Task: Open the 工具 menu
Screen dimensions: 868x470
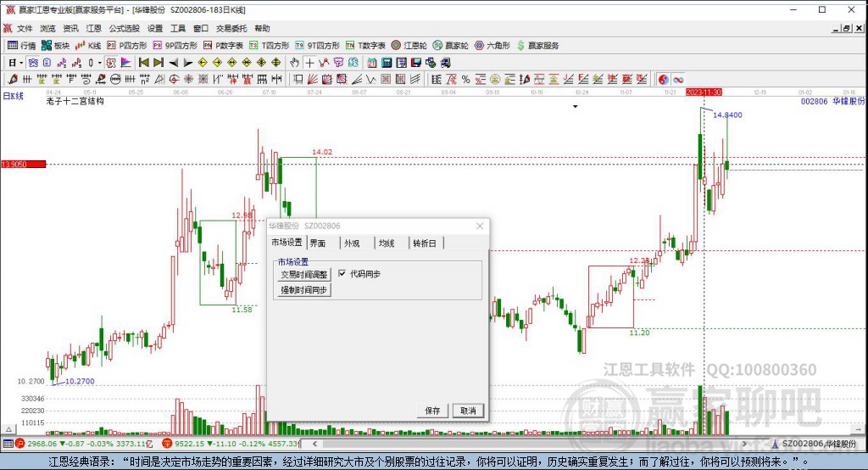Action: click(x=178, y=28)
